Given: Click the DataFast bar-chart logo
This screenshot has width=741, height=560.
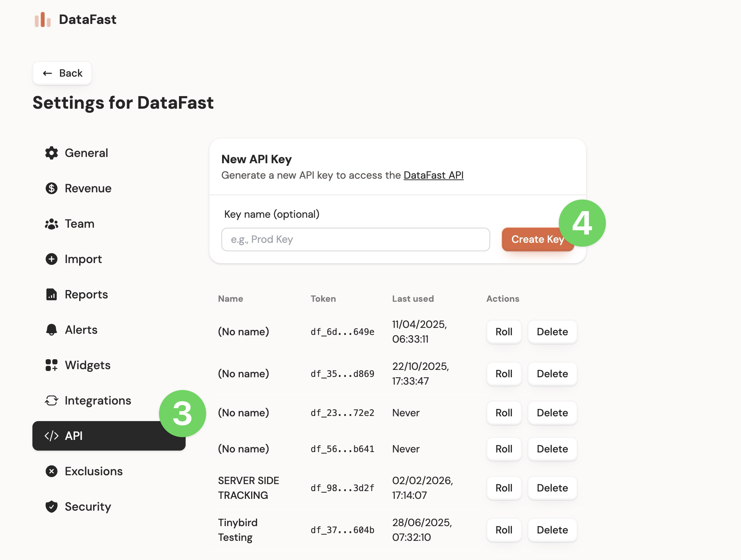Looking at the screenshot, I should 43,20.
